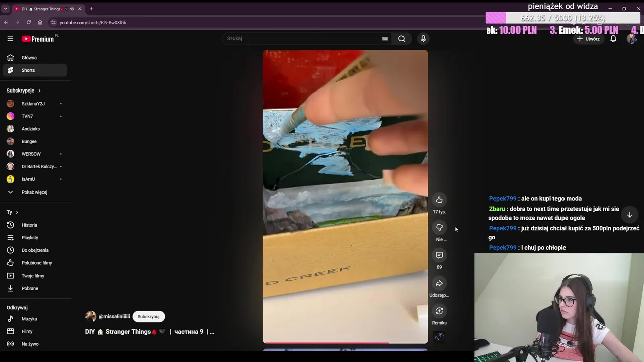Viewport: 644px width, 362px height.
Task: Expand the Subskrypcje section chevron
Action: point(39,90)
